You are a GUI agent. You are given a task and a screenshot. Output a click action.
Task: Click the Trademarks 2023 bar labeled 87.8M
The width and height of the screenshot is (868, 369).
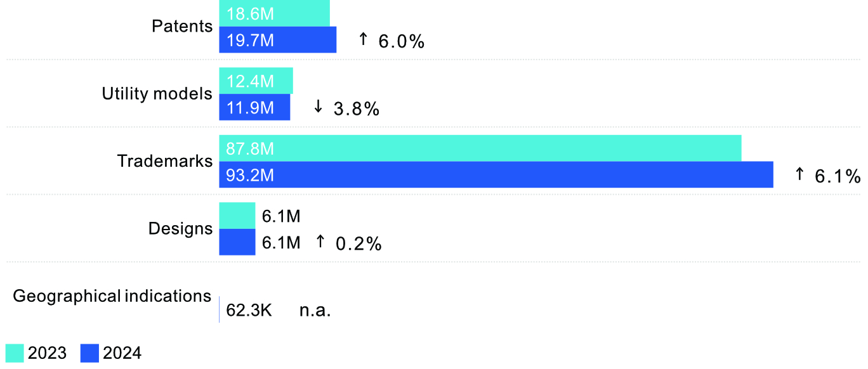tap(480, 148)
